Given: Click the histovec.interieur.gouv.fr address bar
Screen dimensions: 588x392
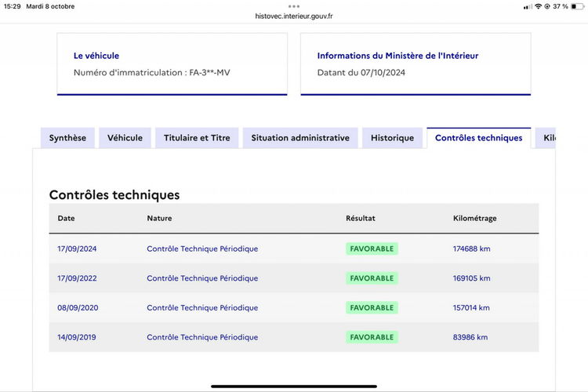Looking at the screenshot, I should point(294,15).
